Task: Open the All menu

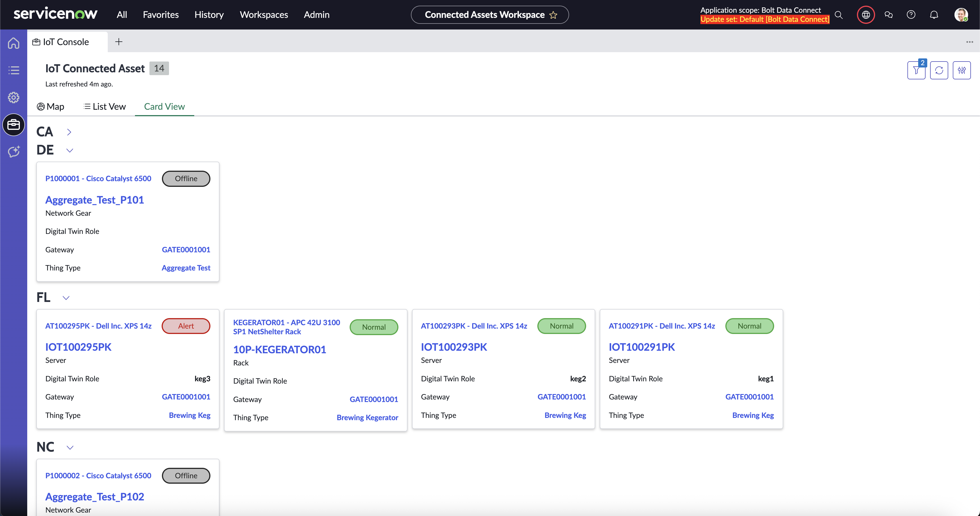Action: point(122,15)
